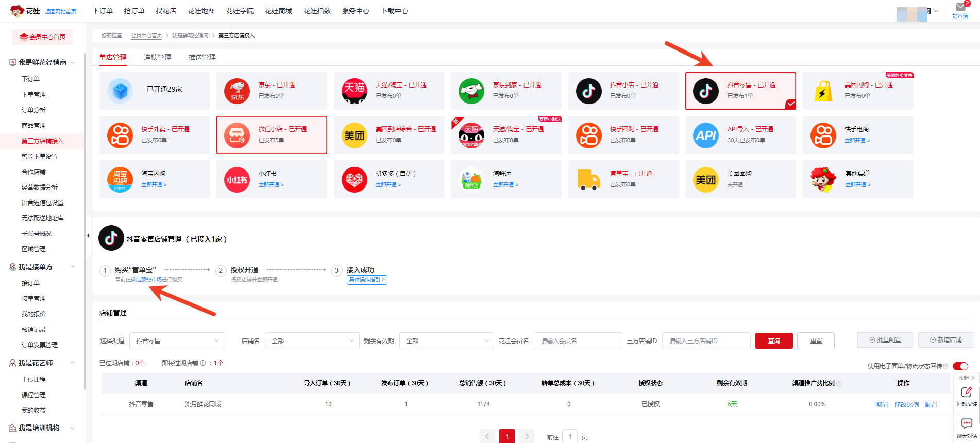This screenshot has width=980, height=443.
Task: Click the JD (京东) platform icon
Action: click(x=237, y=91)
